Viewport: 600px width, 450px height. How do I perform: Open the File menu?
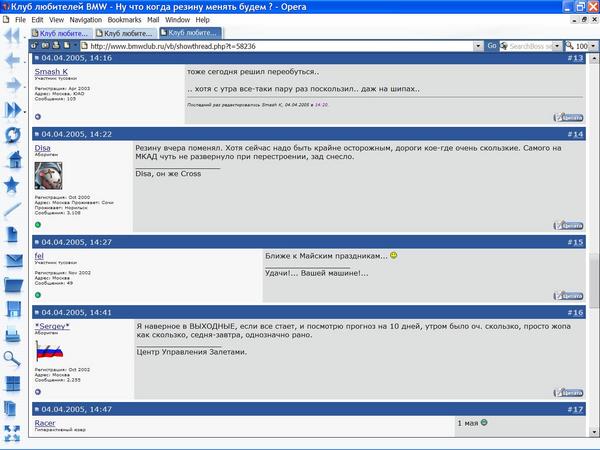click(20, 20)
